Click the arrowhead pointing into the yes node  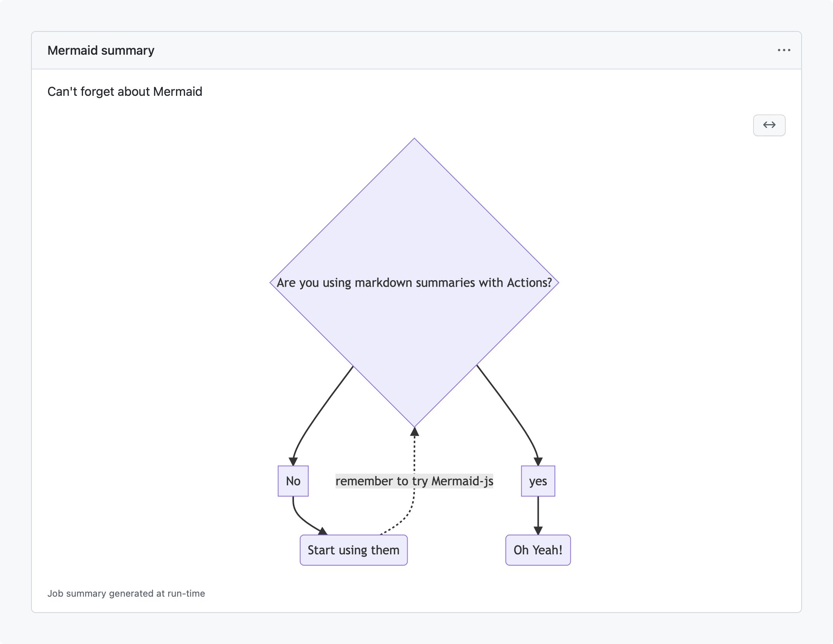(x=538, y=461)
